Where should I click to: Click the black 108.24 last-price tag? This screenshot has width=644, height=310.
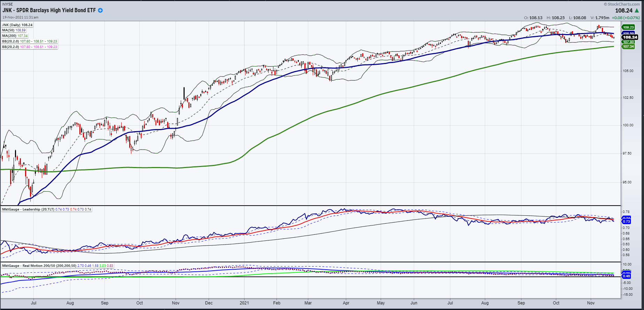[x=630, y=37]
